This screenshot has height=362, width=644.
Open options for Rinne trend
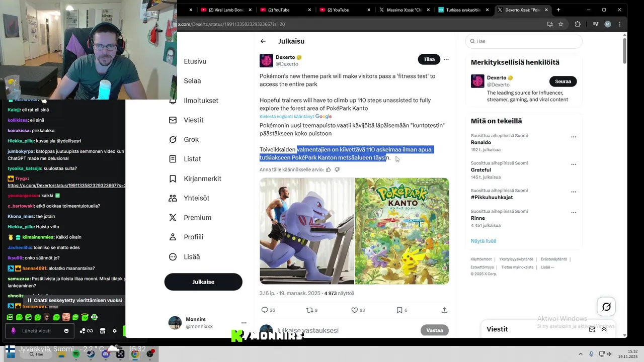574,213
